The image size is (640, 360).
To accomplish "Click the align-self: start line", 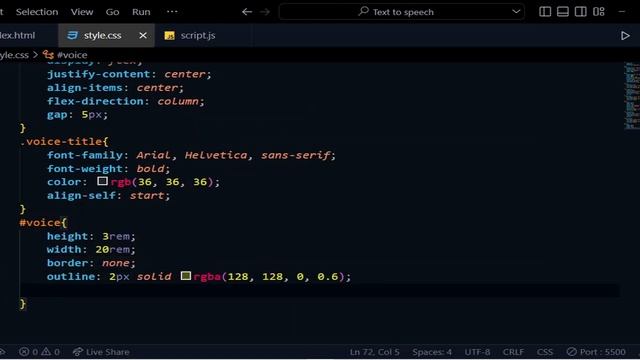I will (108, 196).
